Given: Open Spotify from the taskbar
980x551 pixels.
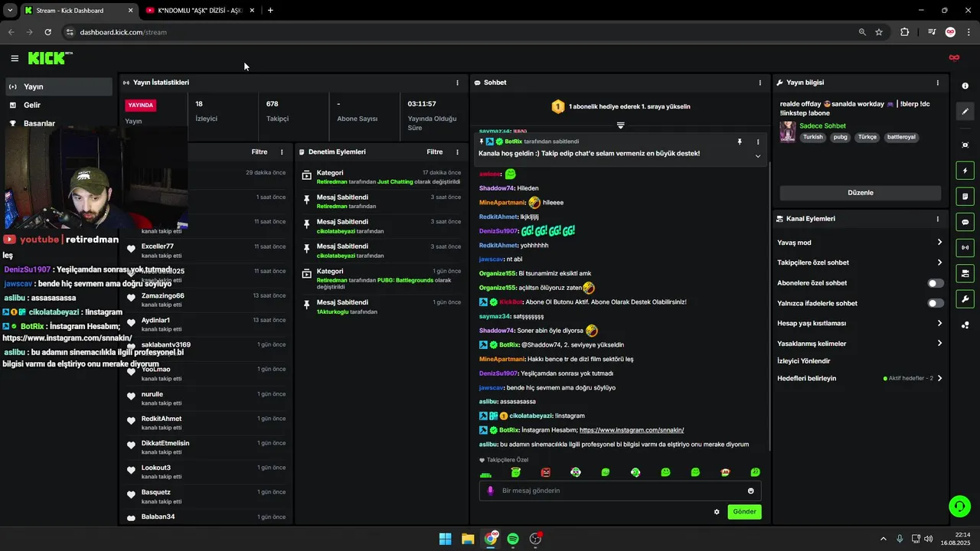Looking at the screenshot, I should (513, 539).
